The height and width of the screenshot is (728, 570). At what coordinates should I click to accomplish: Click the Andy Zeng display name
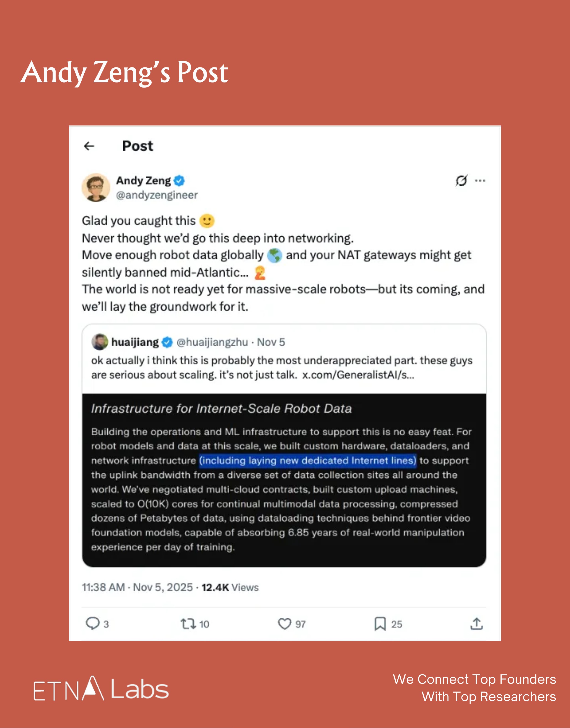(x=143, y=181)
